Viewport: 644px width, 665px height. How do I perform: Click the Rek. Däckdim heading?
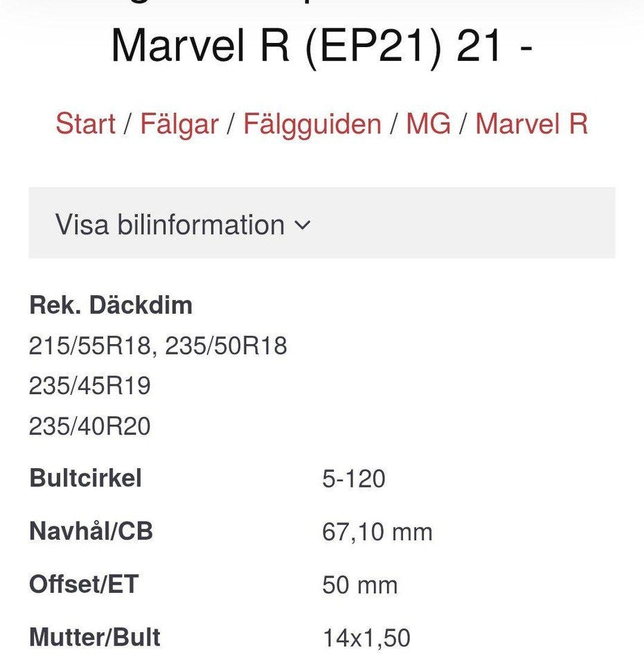click(111, 305)
